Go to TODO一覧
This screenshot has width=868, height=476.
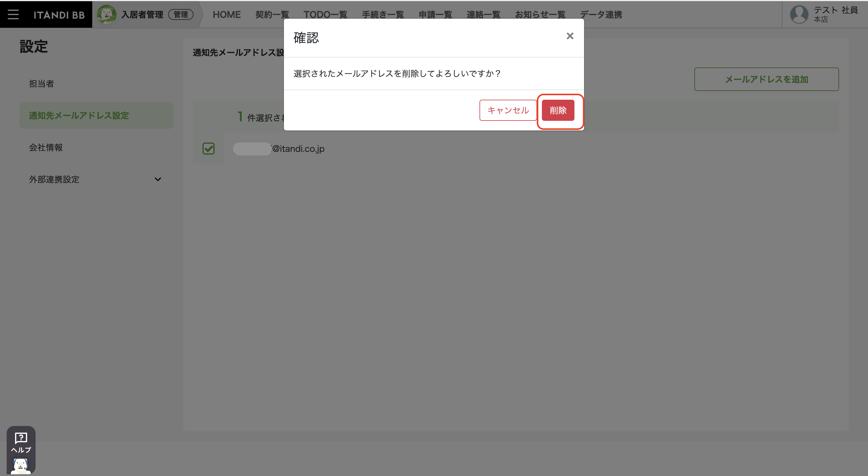tap(325, 14)
